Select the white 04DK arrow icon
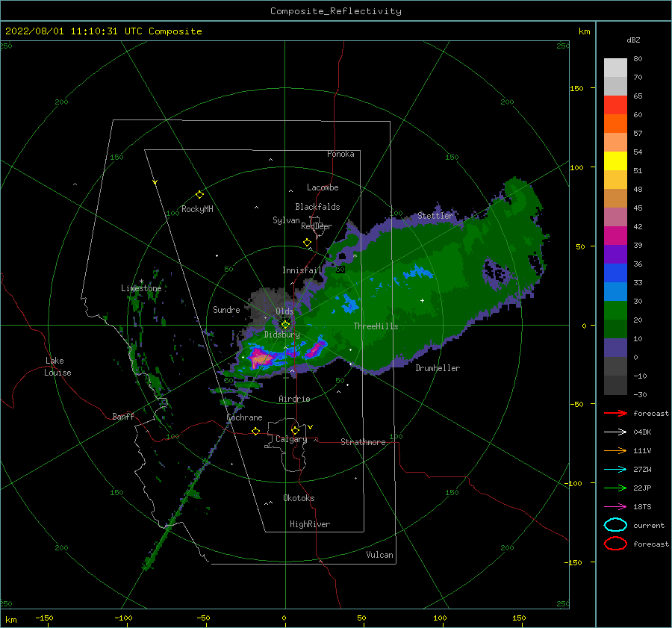 [x=615, y=432]
